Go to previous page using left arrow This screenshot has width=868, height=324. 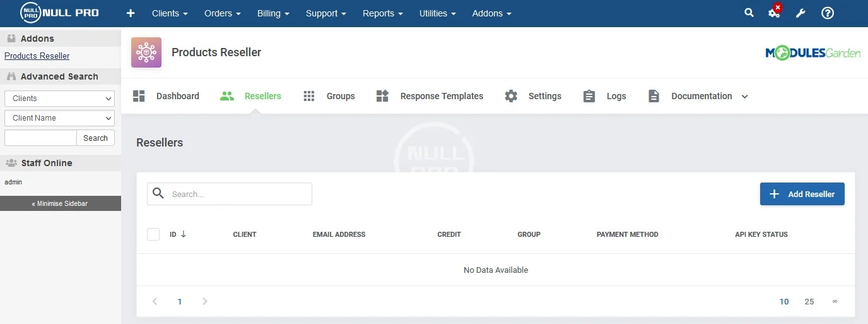click(155, 301)
